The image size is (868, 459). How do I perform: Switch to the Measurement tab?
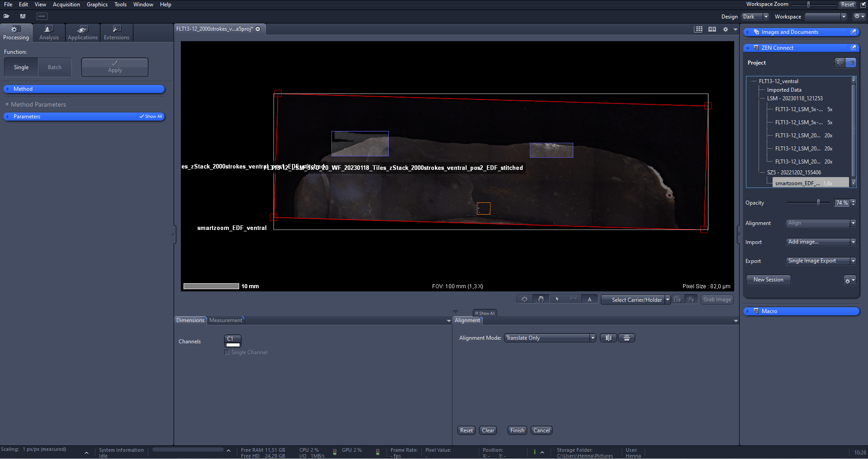pos(226,320)
